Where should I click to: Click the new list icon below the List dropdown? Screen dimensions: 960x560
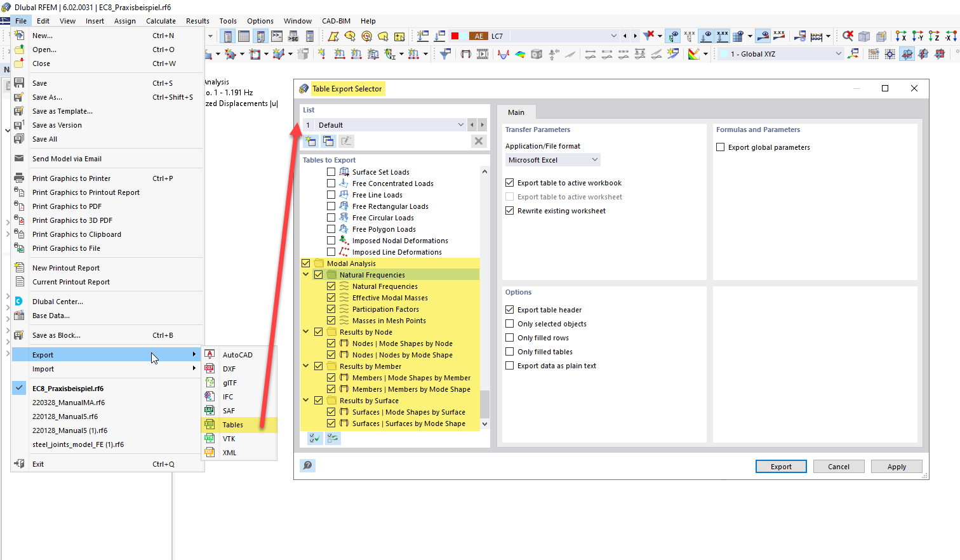coord(310,141)
